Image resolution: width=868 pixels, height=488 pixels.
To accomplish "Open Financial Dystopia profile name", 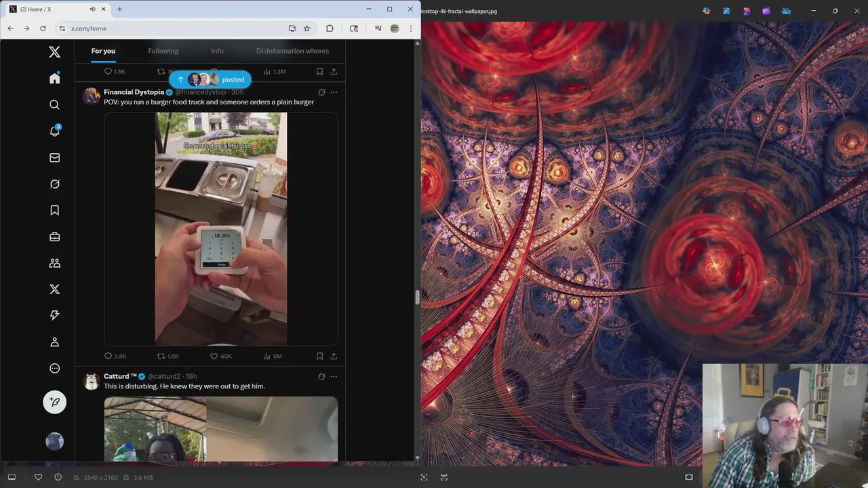I will click(134, 92).
